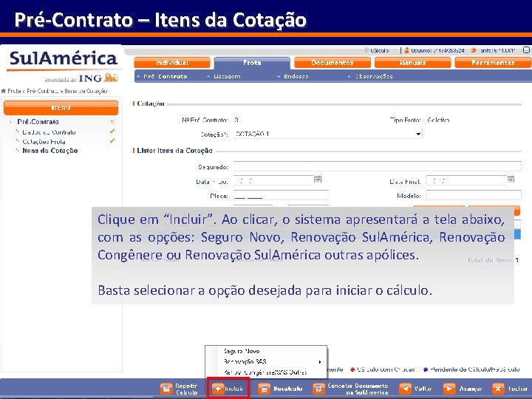Click the Cancelar Documento na SulAmérica icon

point(318,389)
